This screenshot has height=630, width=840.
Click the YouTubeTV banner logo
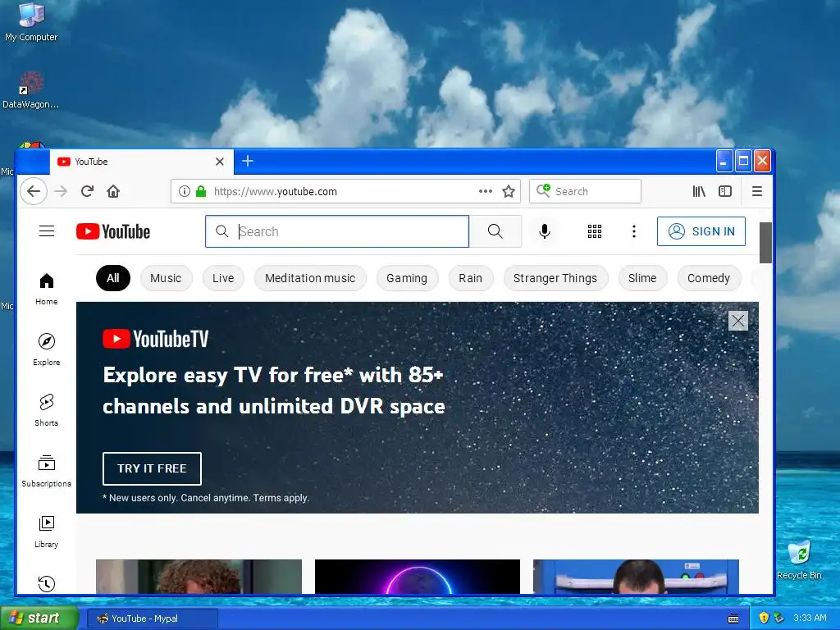tap(156, 339)
